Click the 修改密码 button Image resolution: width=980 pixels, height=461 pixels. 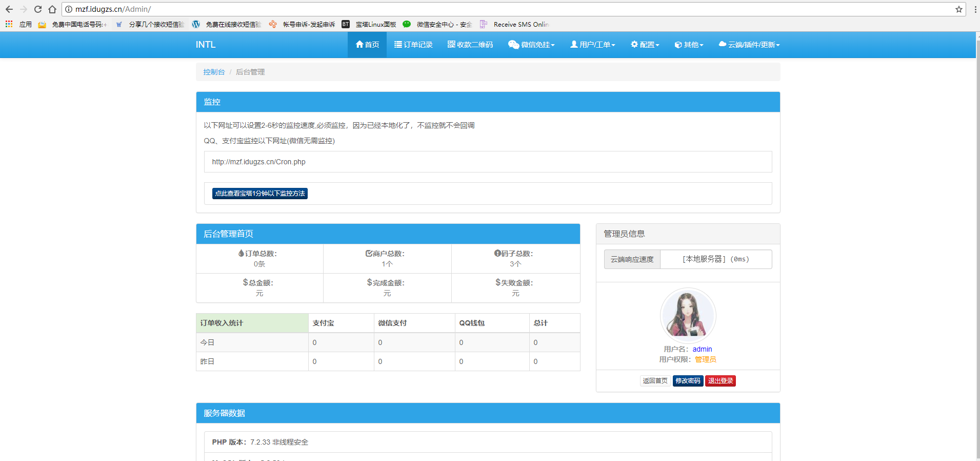tap(687, 381)
